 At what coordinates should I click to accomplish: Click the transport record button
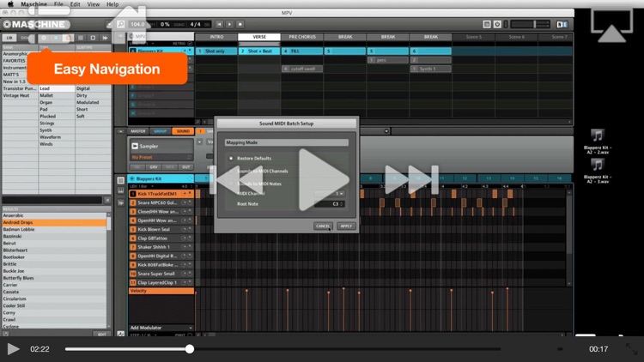[x=240, y=24]
